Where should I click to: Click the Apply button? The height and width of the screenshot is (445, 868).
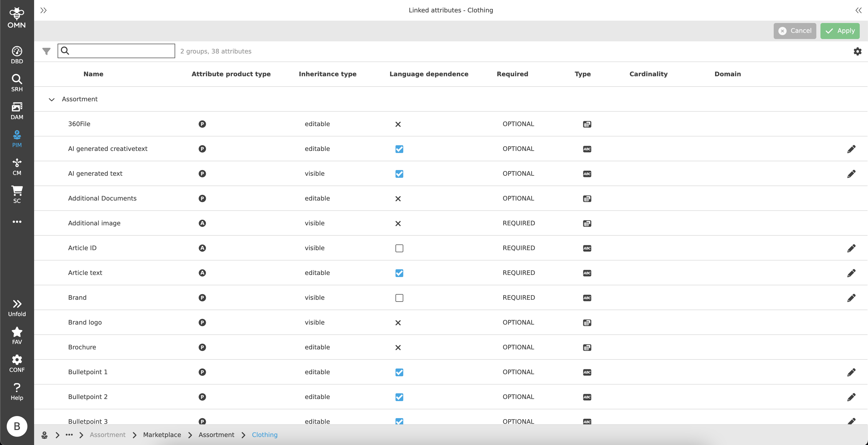[840, 31]
